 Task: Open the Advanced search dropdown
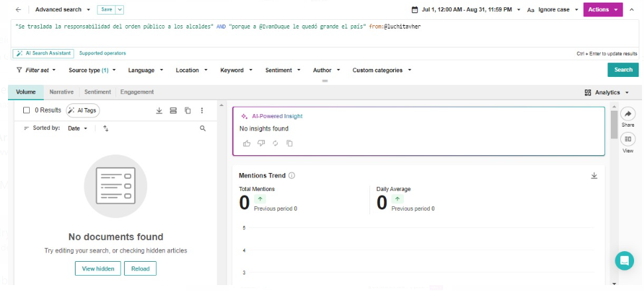click(63, 9)
